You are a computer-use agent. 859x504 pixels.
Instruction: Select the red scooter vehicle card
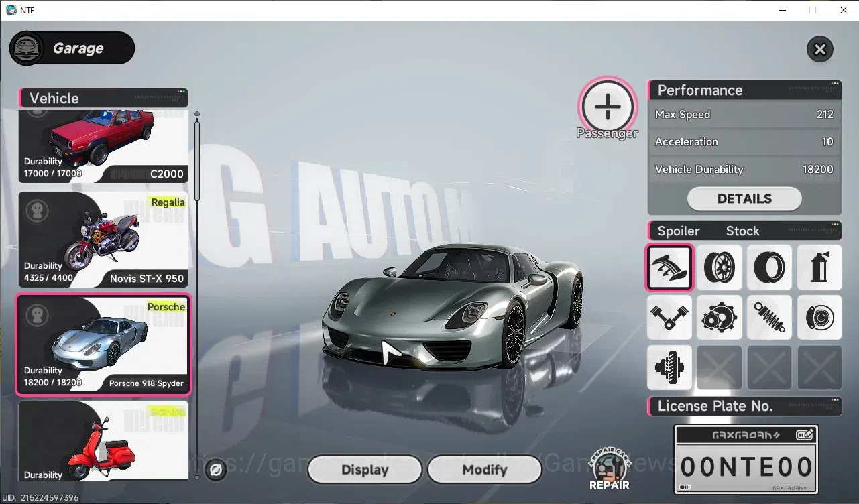coord(103,440)
